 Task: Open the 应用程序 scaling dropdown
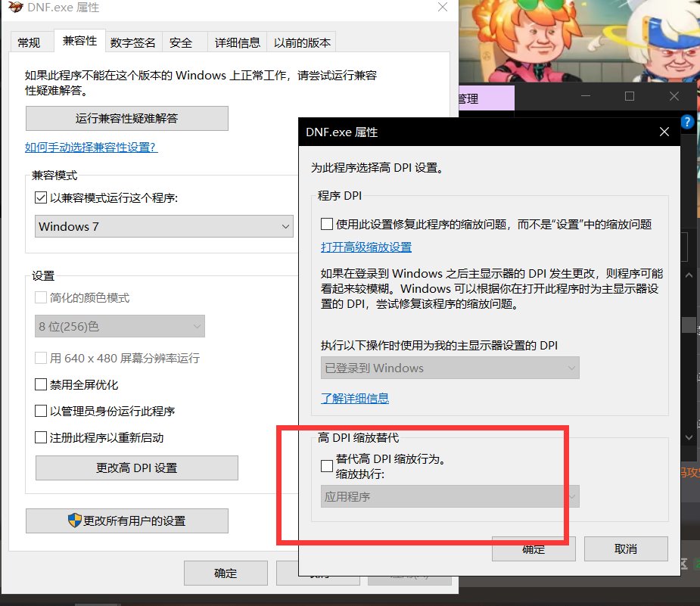point(450,496)
